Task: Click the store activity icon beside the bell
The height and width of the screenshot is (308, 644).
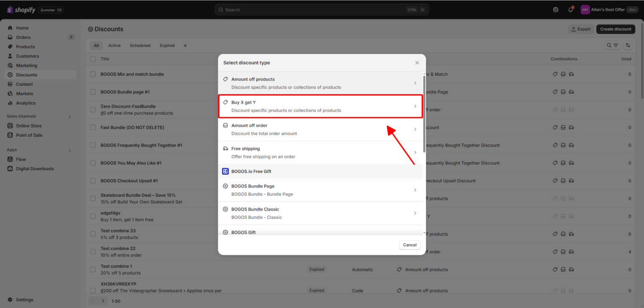Action: 556,10
